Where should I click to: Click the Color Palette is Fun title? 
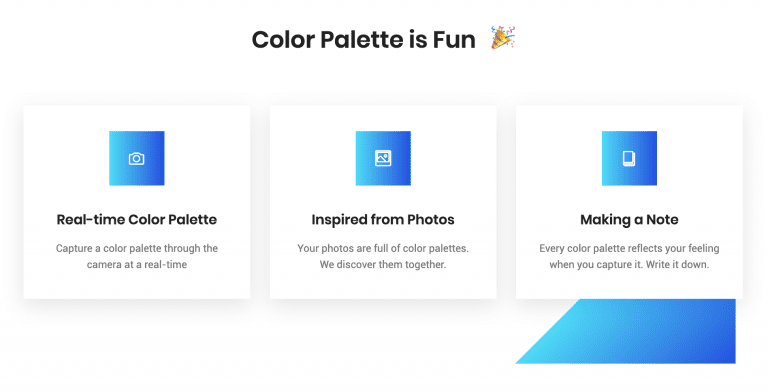[x=363, y=40]
